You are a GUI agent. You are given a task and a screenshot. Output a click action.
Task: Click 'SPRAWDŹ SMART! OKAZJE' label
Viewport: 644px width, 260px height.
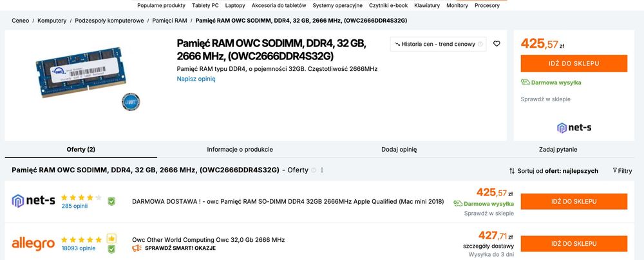[180, 248]
